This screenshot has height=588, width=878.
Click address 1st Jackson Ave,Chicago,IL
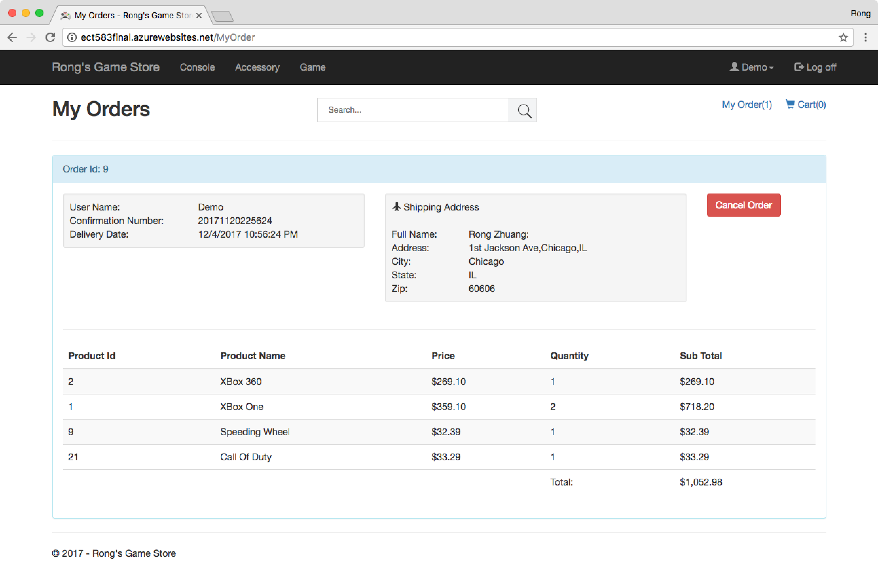pyautogui.click(x=527, y=247)
